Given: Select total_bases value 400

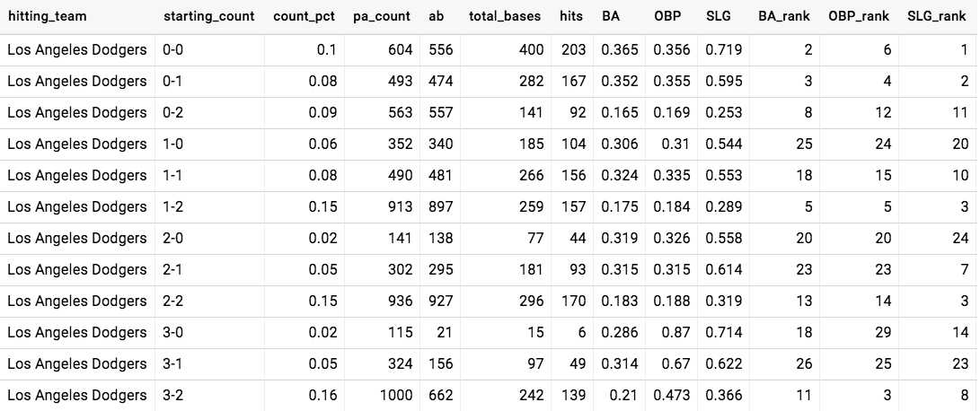Looking at the screenshot, I should point(531,50).
